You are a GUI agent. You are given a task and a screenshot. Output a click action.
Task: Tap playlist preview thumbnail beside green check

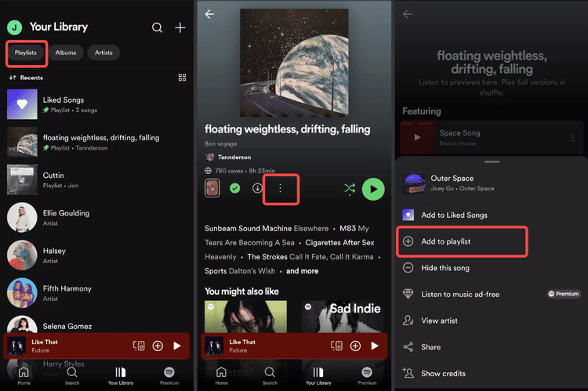[212, 188]
